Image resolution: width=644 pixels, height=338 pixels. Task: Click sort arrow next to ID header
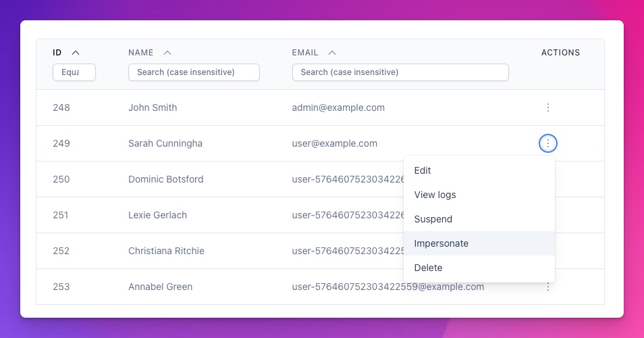coord(76,53)
